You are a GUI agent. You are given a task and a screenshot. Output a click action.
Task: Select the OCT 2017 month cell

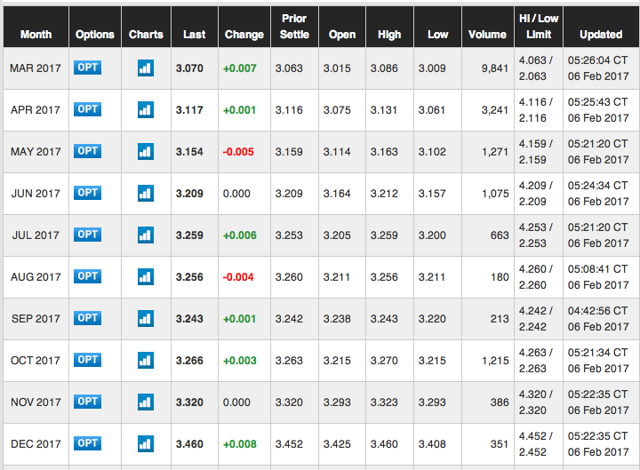(36, 360)
